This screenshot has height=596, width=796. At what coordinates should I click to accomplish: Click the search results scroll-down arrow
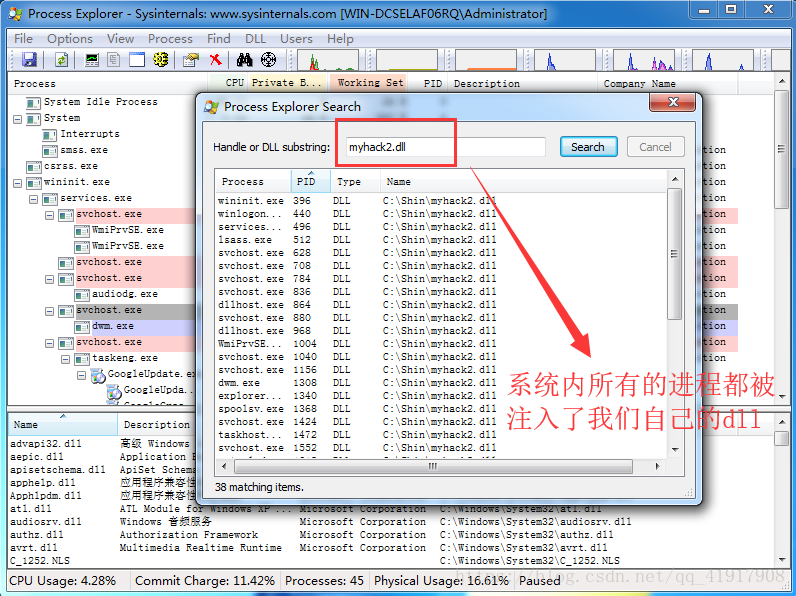click(675, 450)
